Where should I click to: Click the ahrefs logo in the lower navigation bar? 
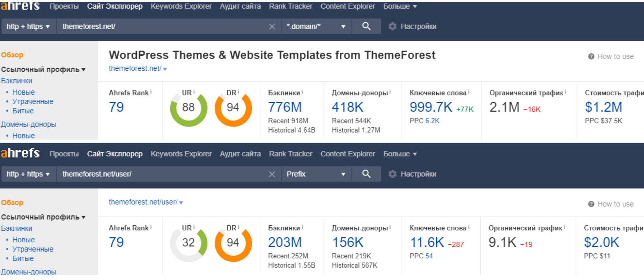(20, 153)
